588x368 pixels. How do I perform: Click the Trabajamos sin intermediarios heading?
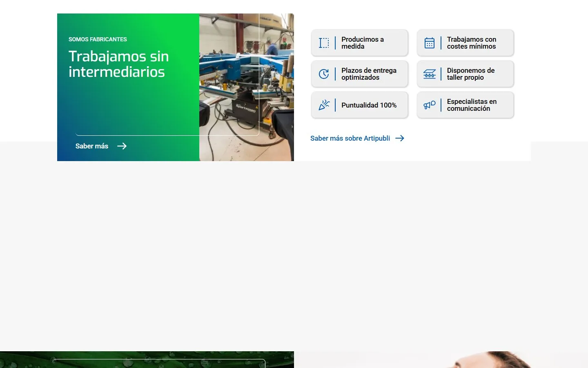119,64
